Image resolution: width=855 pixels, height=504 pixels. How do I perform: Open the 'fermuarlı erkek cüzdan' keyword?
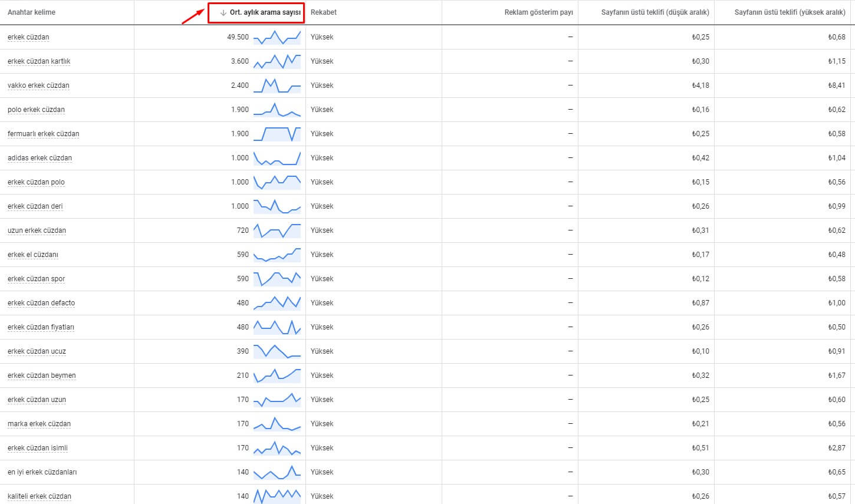point(43,134)
